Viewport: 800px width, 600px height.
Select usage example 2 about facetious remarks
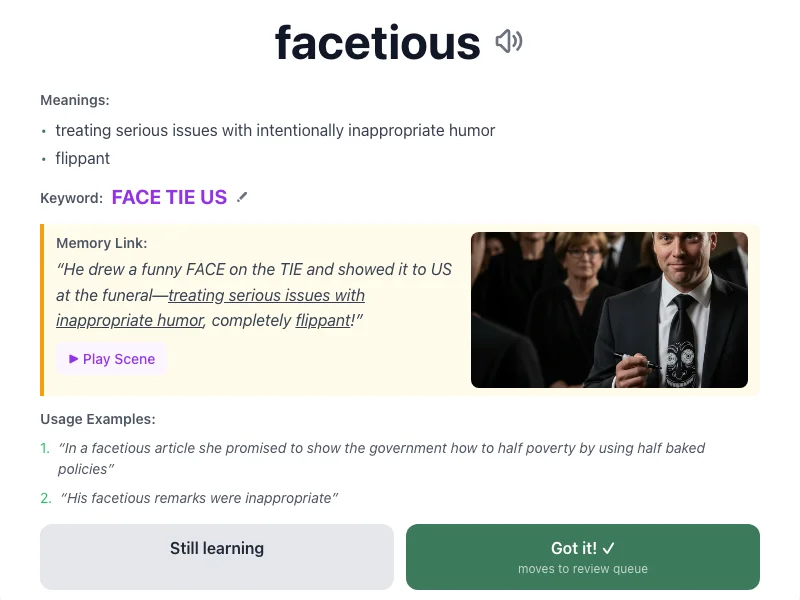click(x=198, y=497)
